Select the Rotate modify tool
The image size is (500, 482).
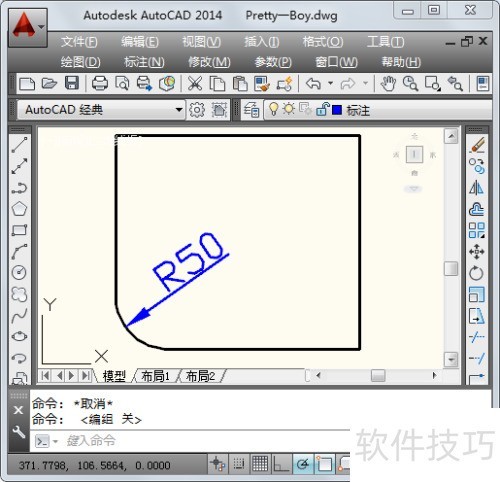[477, 273]
